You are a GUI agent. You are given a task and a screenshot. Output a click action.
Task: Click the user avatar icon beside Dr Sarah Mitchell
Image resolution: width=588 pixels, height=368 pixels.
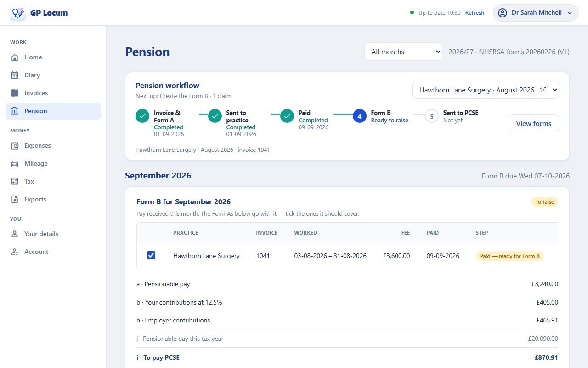503,13
